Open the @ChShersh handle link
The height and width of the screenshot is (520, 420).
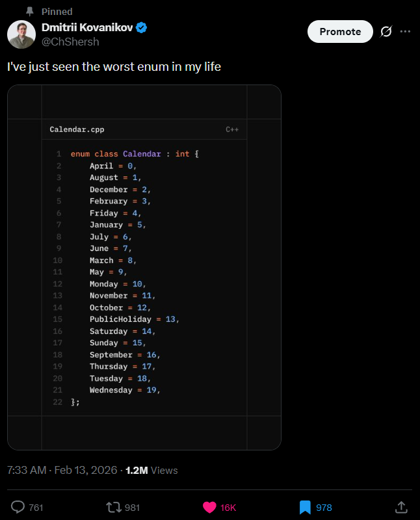click(70, 42)
